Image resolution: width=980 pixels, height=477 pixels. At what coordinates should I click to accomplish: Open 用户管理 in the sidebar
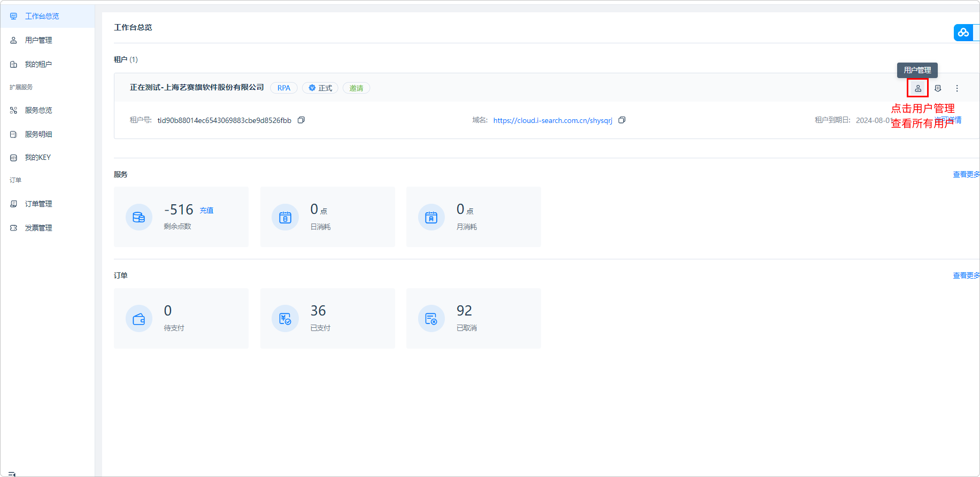tap(38, 40)
